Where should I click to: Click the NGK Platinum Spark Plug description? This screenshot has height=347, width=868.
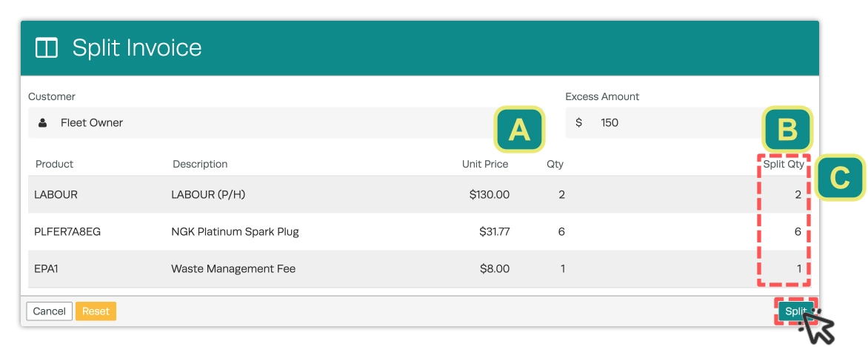(236, 231)
